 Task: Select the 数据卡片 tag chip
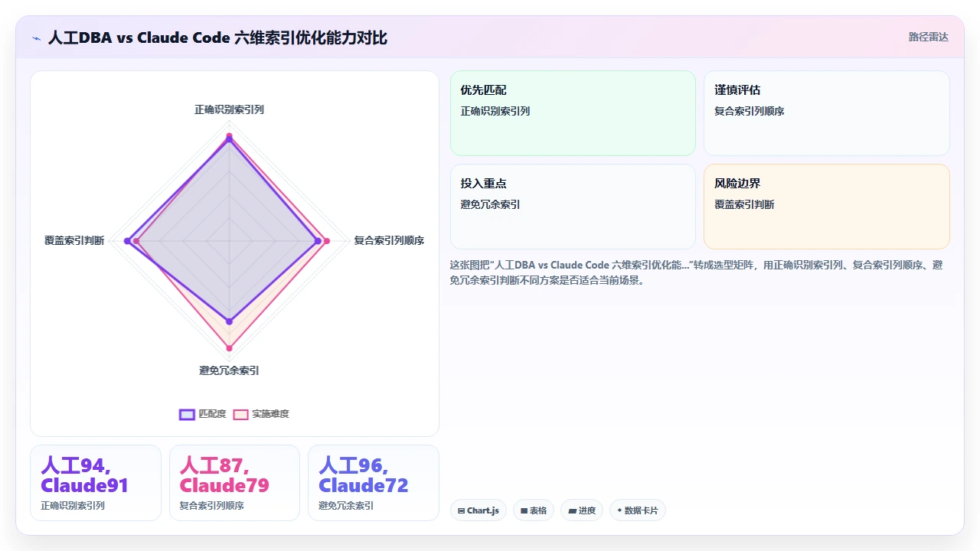pyautogui.click(x=638, y=510)
